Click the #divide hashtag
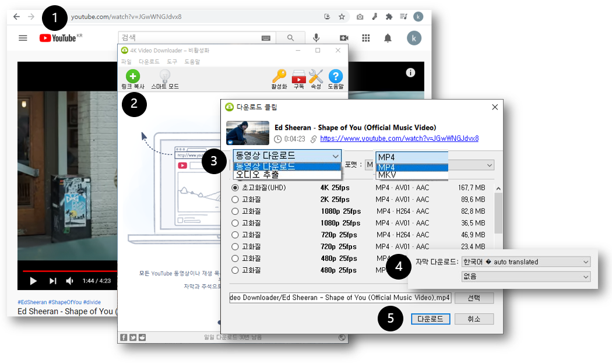This screenshot has height=364, width=612. [x=92, y=302]
